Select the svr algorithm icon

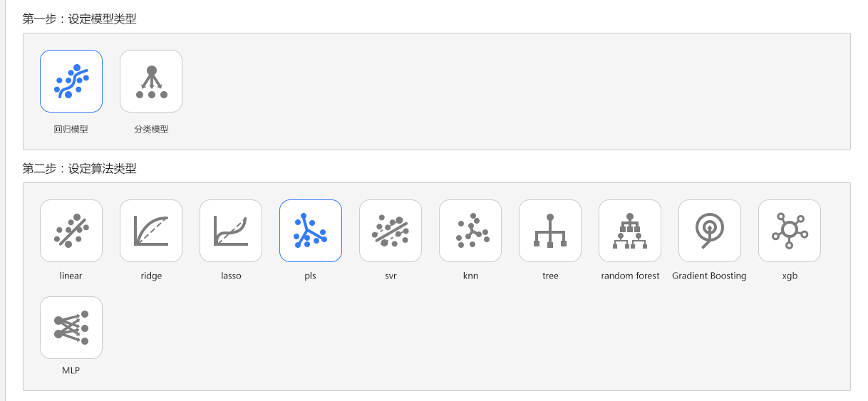pos(391,231)
